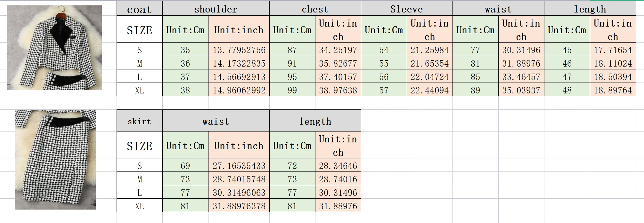The image size is (644, 223).
Task: Select skirt waist cell 27.16535433
Action: [239, 166]
